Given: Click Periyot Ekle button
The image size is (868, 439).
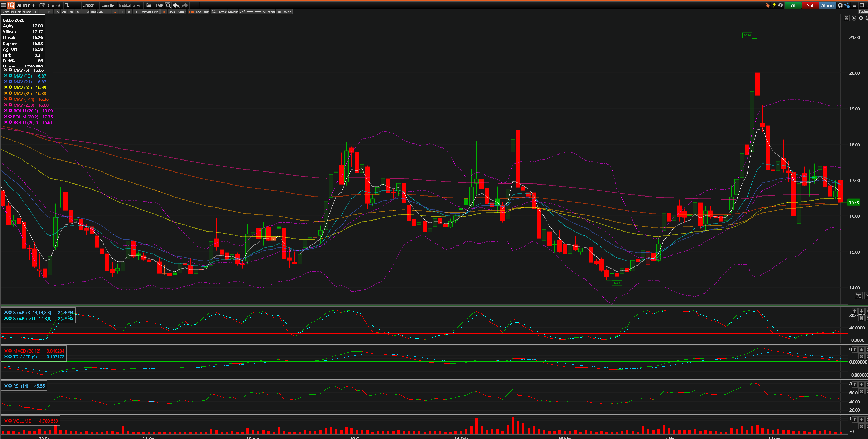Looking at the screenshot, I should (150, 12).
